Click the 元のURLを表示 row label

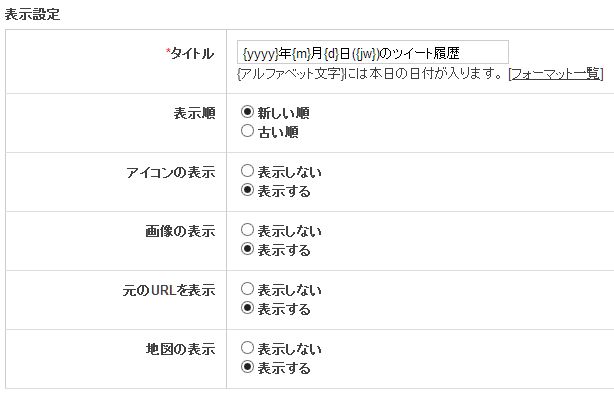tap(169, 290)
